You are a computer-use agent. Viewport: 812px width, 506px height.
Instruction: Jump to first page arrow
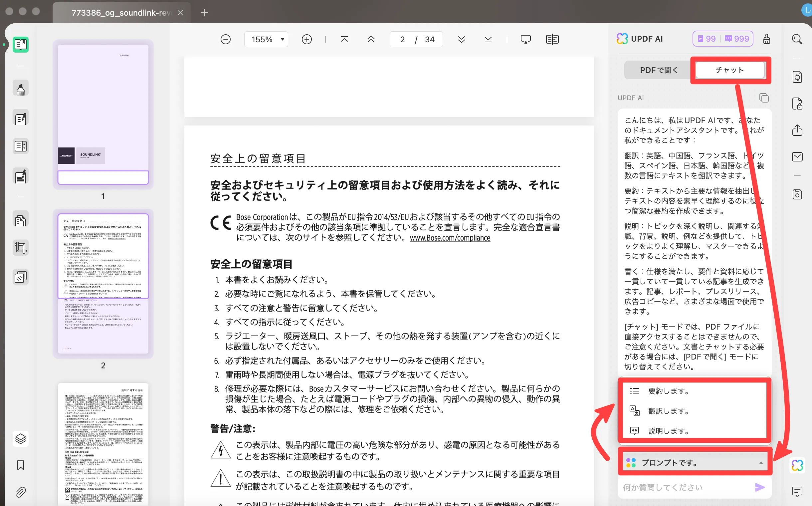point(344,40)
